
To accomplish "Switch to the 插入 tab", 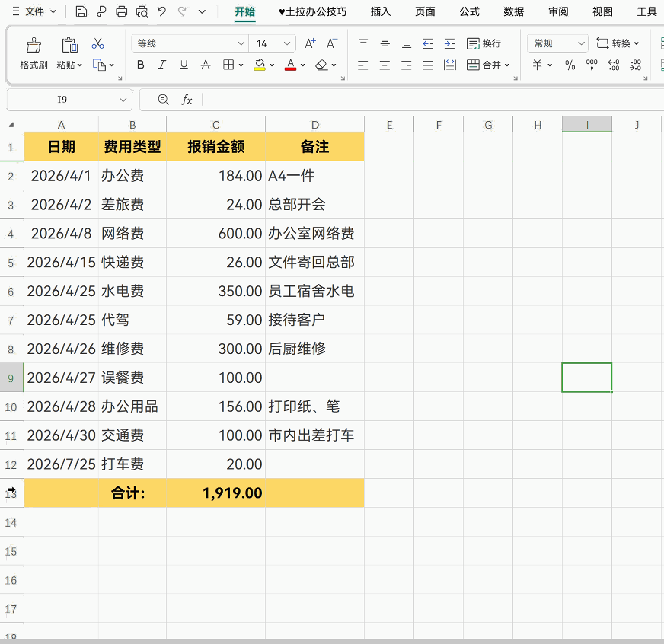I will pos(381,12).
